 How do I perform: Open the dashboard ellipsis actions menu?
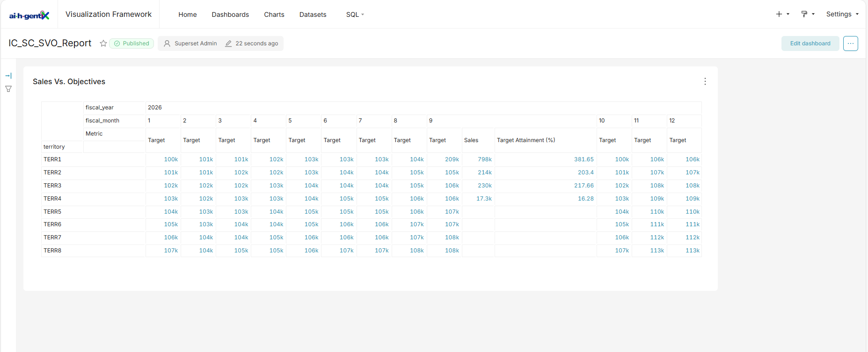pyautogui.click(x=851, y=43)
